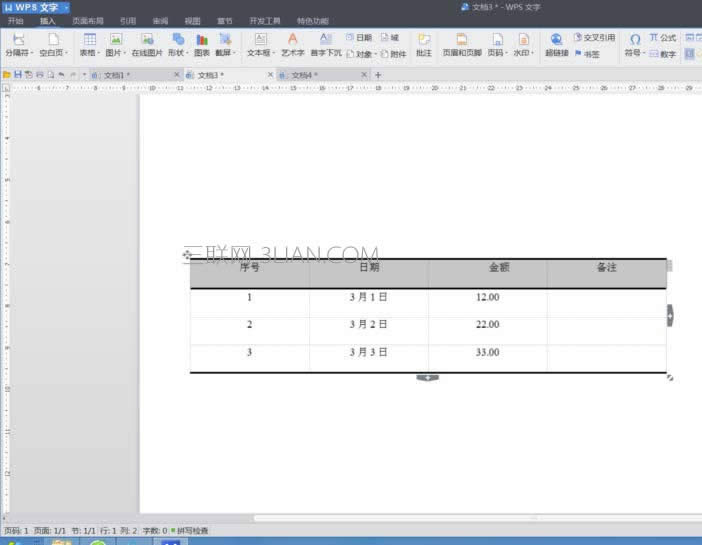This screenshot has height=545, width=702.
Task: Insert a chart with 图表
Action: pyautogui.click(x=202, y=45)
